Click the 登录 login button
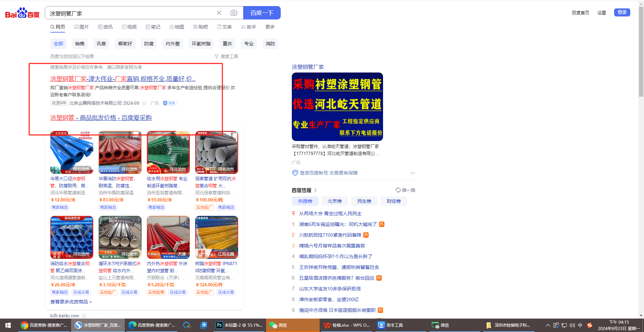This screenshot has width=644, height=332. [x=622, y=12]
